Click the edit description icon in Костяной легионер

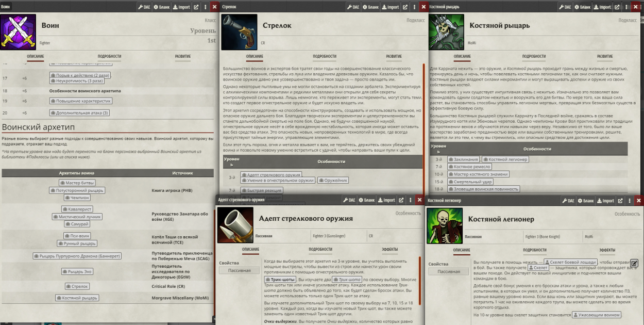tap(634, 263)
